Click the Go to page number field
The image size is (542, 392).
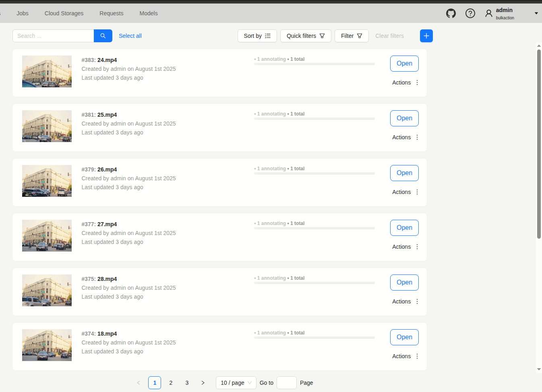tap(287, 383)
